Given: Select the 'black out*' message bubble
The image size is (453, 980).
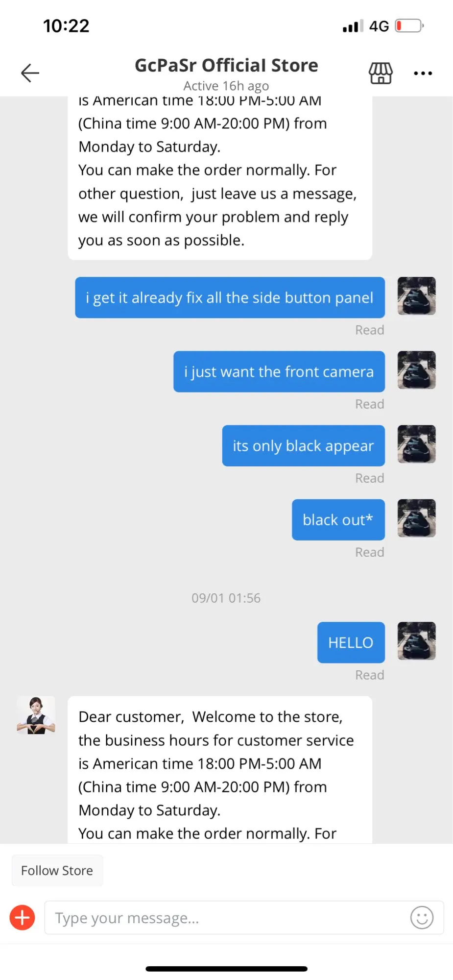Looking at the screenshot, I should (338, 520).
